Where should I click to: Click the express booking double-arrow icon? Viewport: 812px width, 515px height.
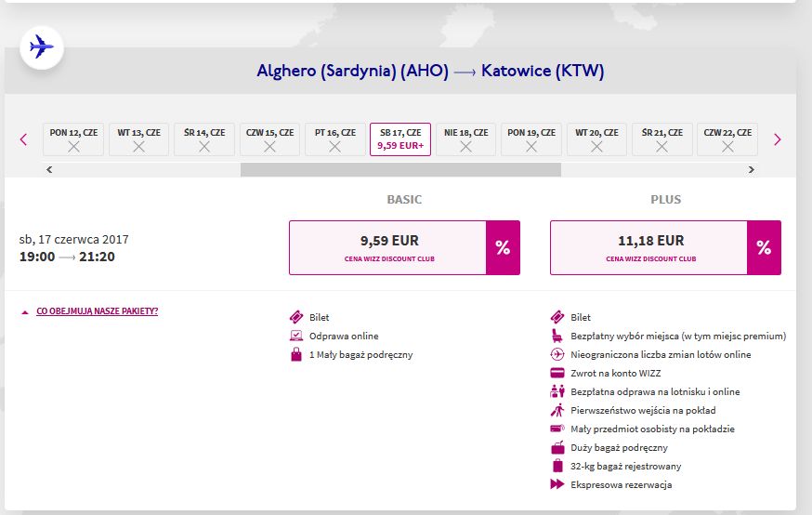(557, 484)
